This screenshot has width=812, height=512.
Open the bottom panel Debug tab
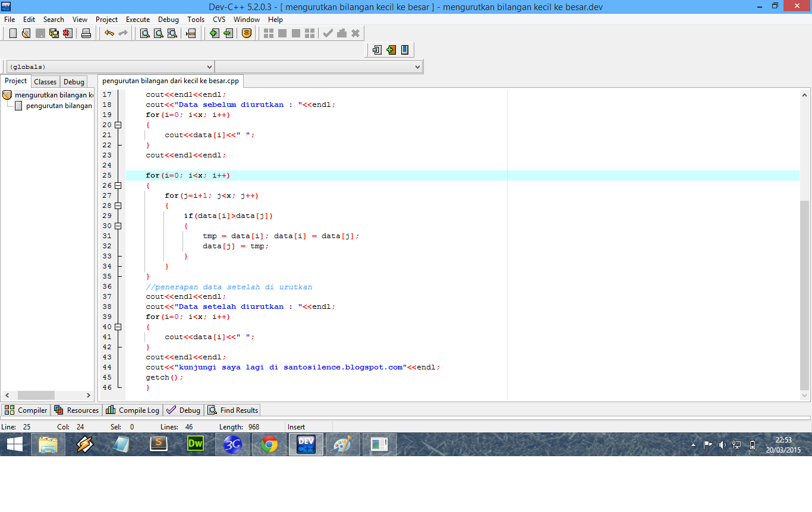(x=184, y=410)
